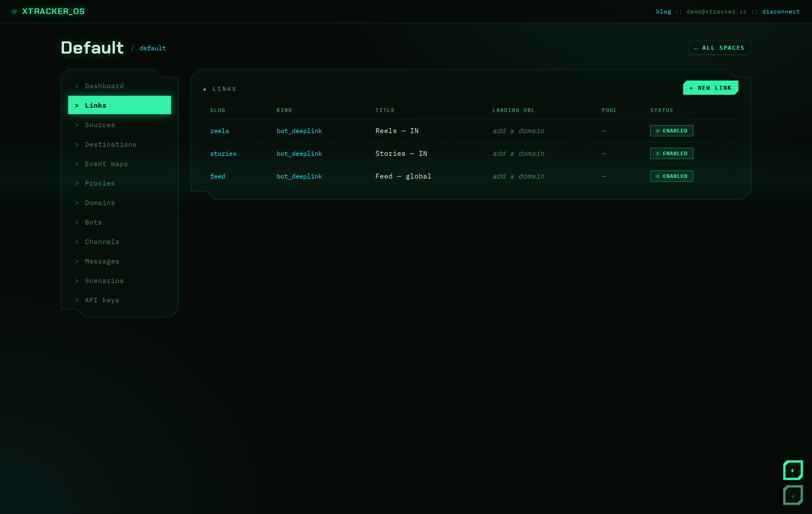Go back to All Spaces
Image resolution: width=812 pixels, height=514 pixels.
(x=719, y=48)
